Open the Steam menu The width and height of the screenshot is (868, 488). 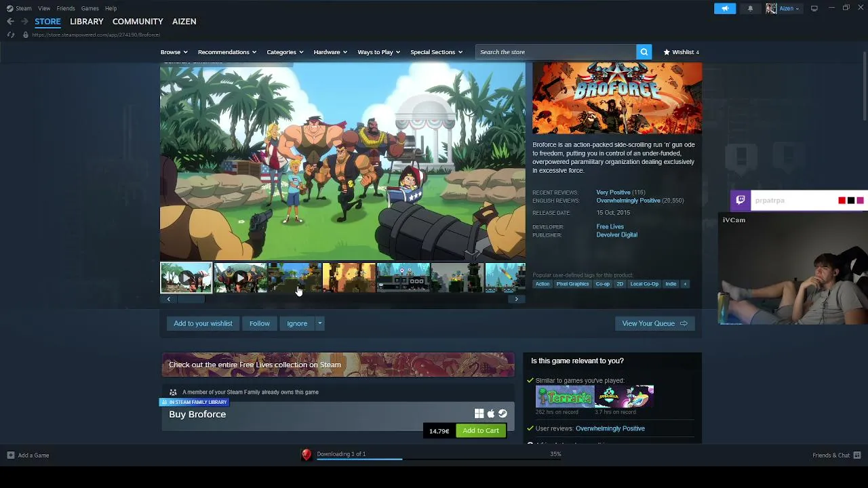24,8
